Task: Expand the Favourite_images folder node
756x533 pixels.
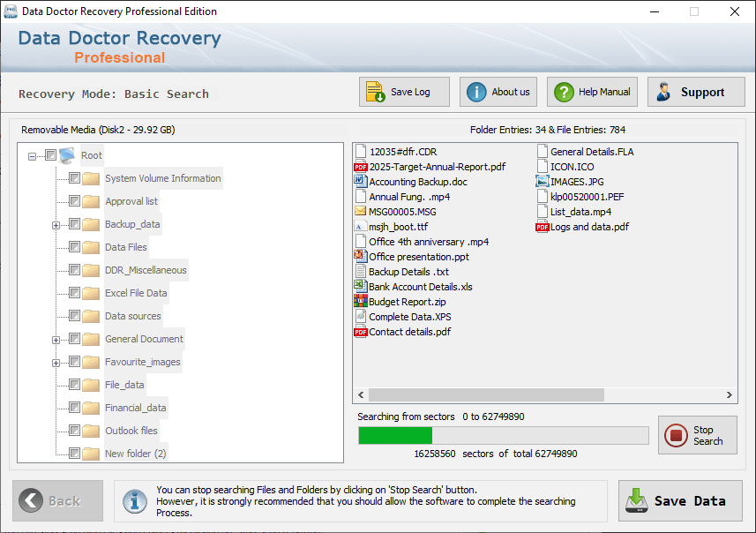Action: (x=56, y=363)
